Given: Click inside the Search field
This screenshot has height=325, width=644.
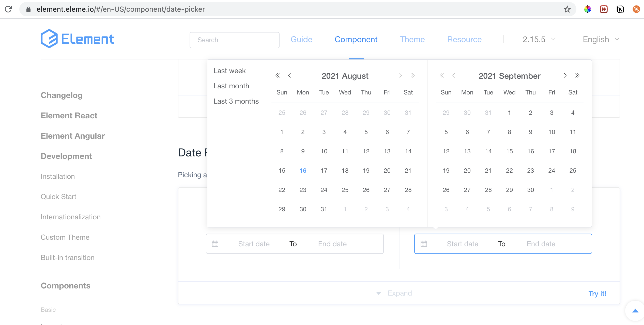Looking at the screenshot, I should [x=234, y=40].
